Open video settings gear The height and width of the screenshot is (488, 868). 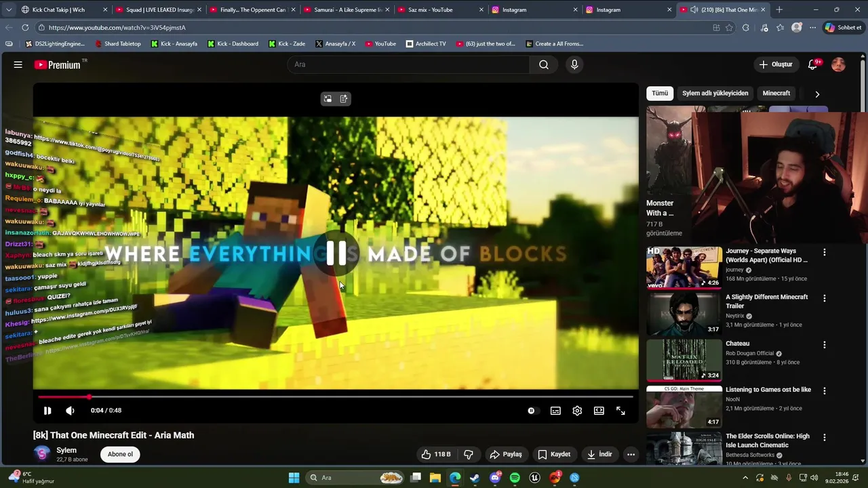(x=577, y=411)
